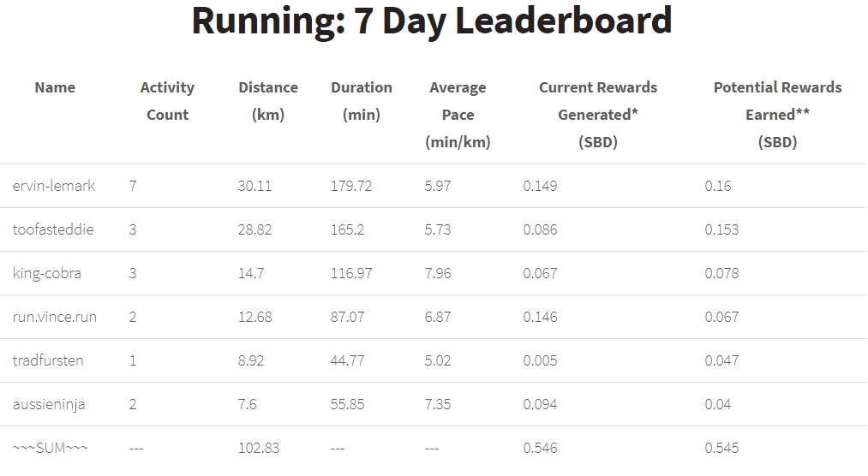This screenshot has height=476, width=868.
Task: Select the toofasteddie name cell
Action: [x=53, y=229]
